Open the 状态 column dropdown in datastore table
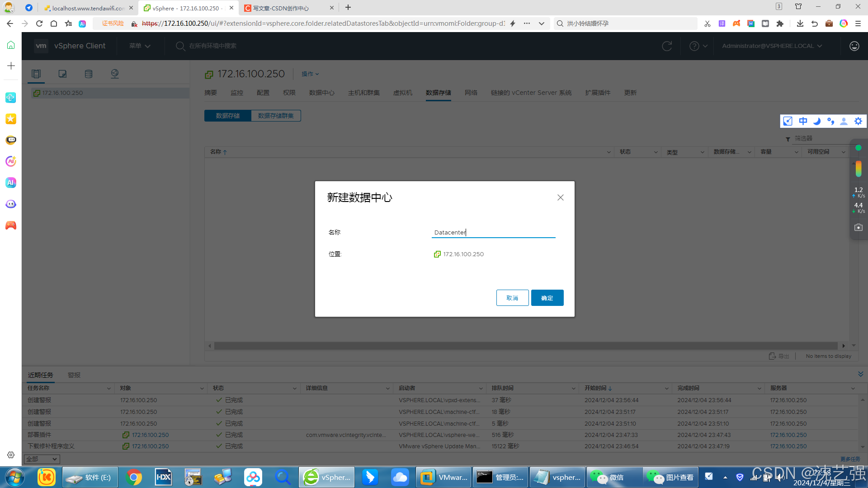Viewport: 868px width, 488px height. click(656, 152)
